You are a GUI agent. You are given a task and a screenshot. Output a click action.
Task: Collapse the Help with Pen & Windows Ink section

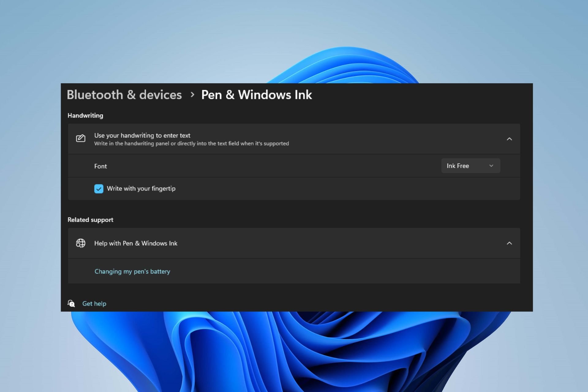point(510,243)
